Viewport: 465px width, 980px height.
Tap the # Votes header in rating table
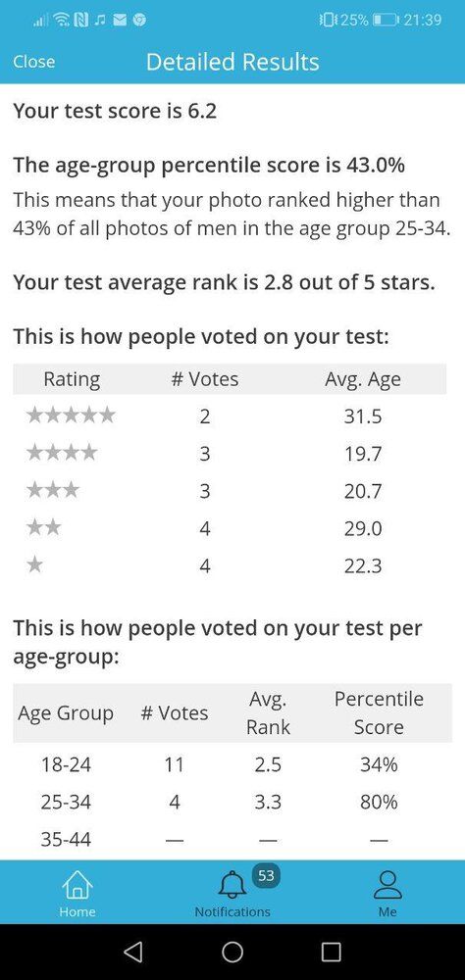(x=205, y=379)
